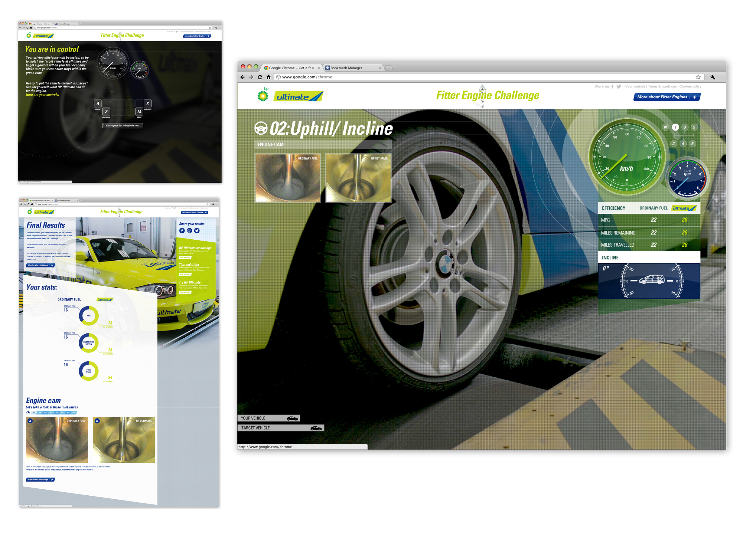
Task: Click the ENGINE CAM header bar
Action: click(323, 145)
